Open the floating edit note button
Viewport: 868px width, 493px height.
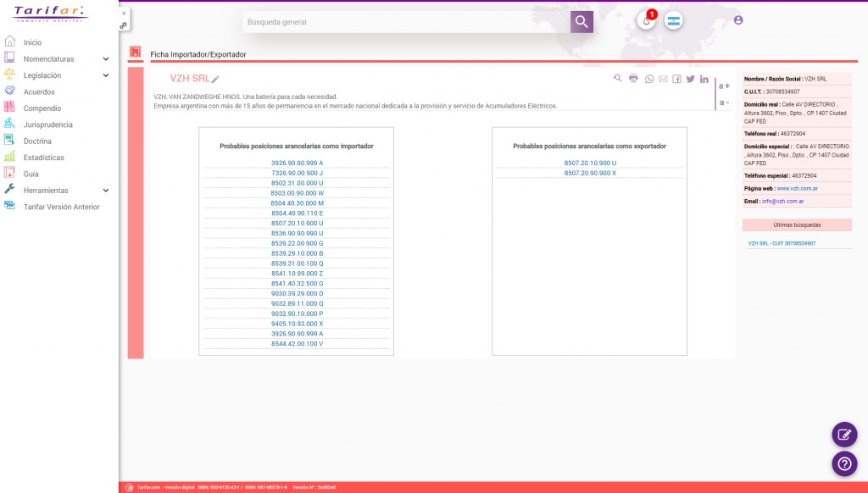[x=844, y=435]
